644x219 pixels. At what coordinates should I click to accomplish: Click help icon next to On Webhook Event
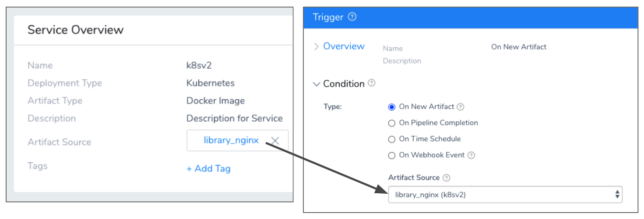471,155
